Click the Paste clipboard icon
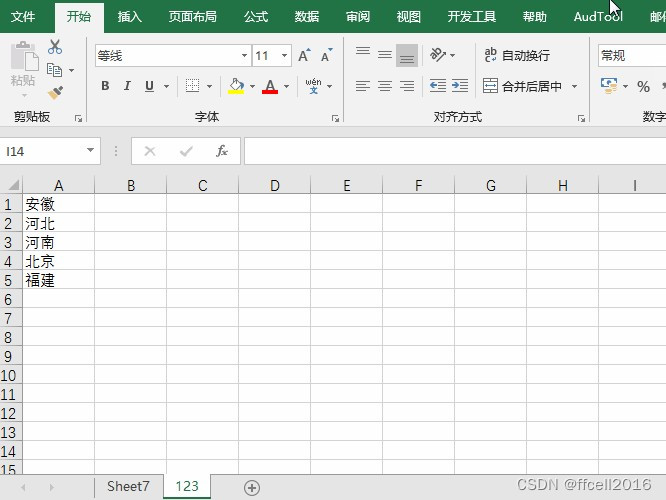This screenshot has width=666, height=500. [24, 56]
